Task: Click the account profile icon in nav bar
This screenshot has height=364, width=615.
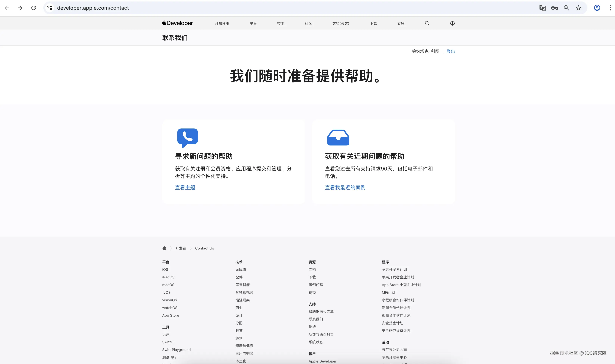Action: tap(452, 23)
